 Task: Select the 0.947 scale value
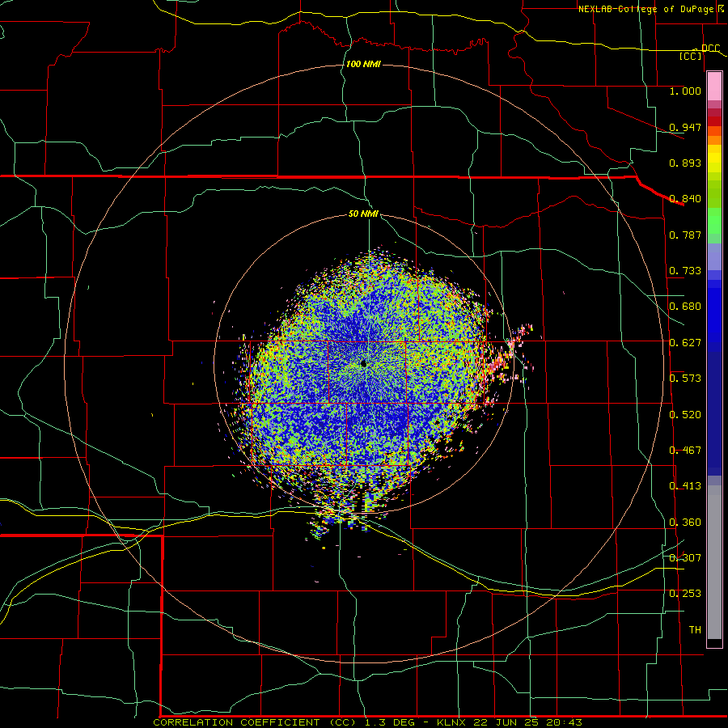click(685, 127)
